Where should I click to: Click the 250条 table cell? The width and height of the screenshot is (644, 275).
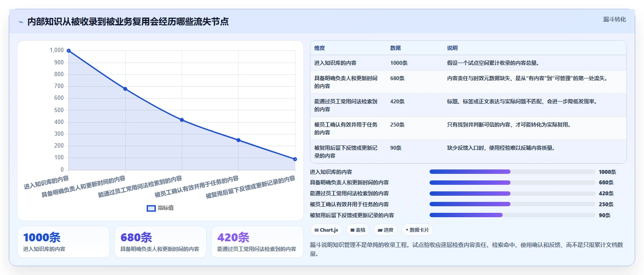pyautogui.click(x=397, y=125)
